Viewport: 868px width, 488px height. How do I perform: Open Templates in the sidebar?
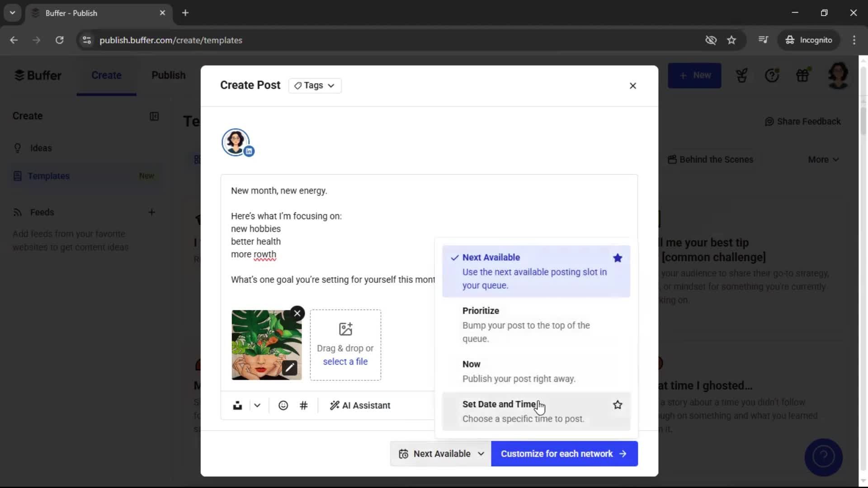click(48, 176)
